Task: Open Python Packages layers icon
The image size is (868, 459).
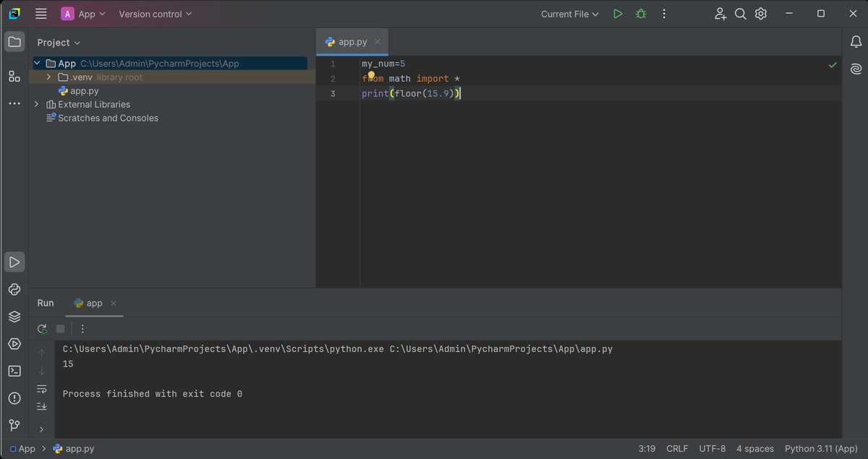Action: coord(14,317)
